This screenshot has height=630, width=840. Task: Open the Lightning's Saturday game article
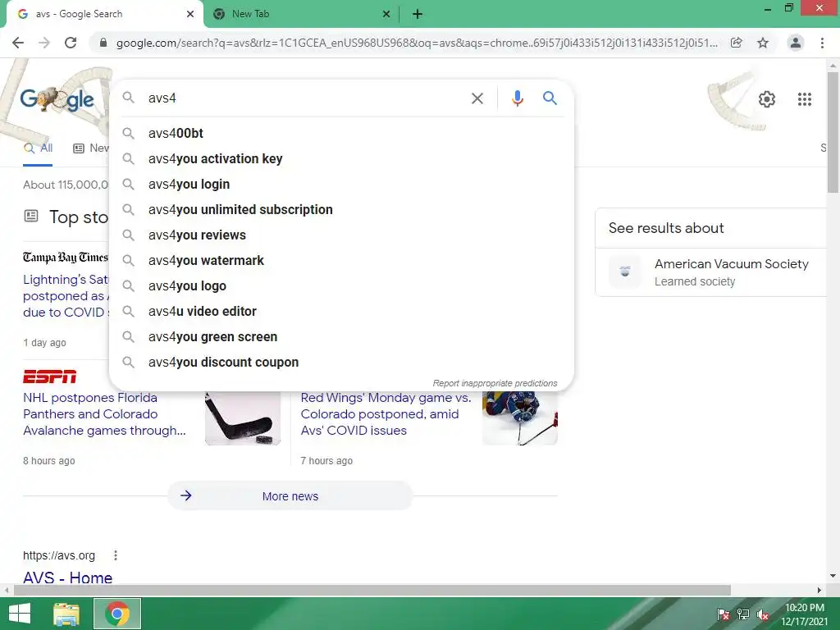[x=66, y=295]
